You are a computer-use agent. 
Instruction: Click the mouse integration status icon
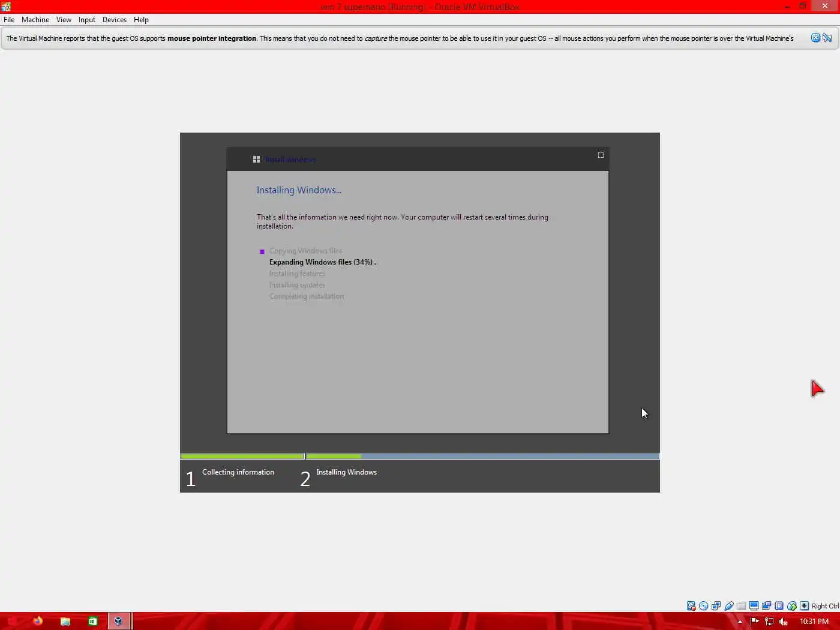tap(792, 606)
